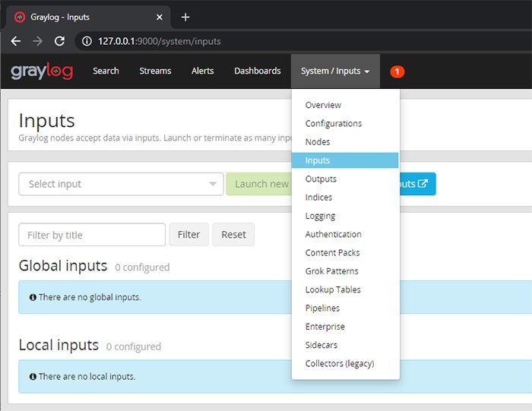Click the browser back arrow
The image size is (532, 411).
coord(16,41)
